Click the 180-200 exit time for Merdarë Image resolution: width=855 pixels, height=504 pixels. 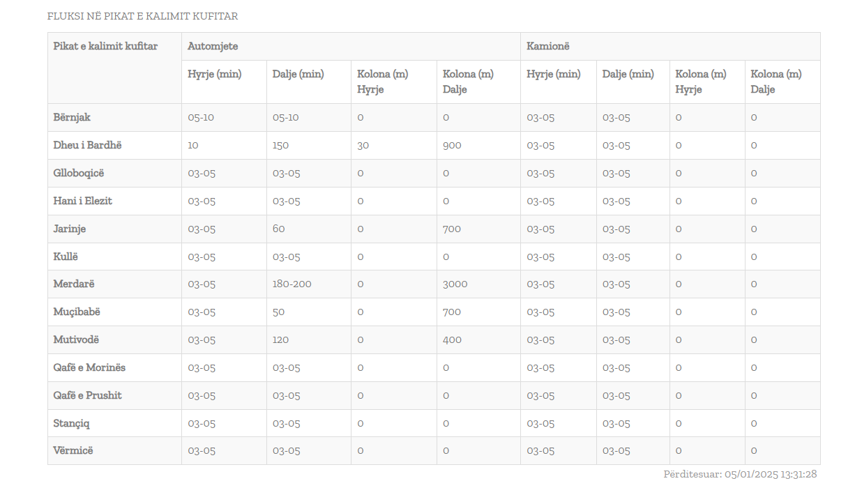(292, 284)
